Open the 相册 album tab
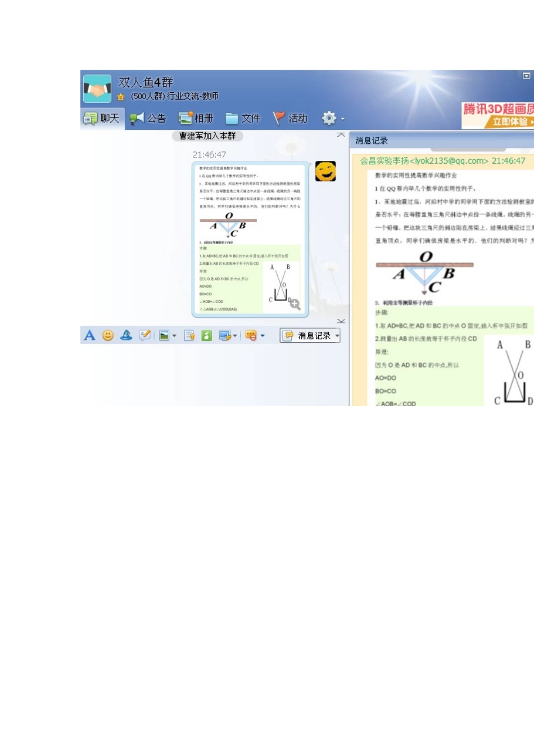Viewport: 534px width, 756px height. (196, 118)
